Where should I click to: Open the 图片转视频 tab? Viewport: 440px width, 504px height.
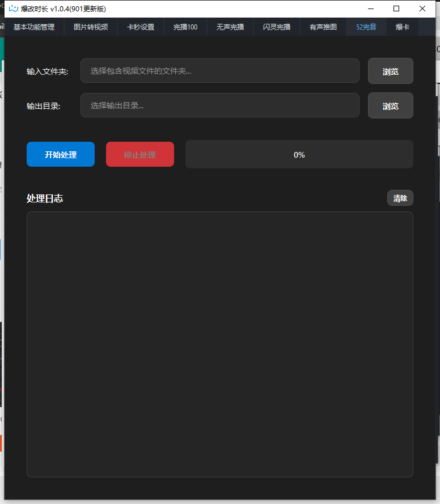pos(91,27)
